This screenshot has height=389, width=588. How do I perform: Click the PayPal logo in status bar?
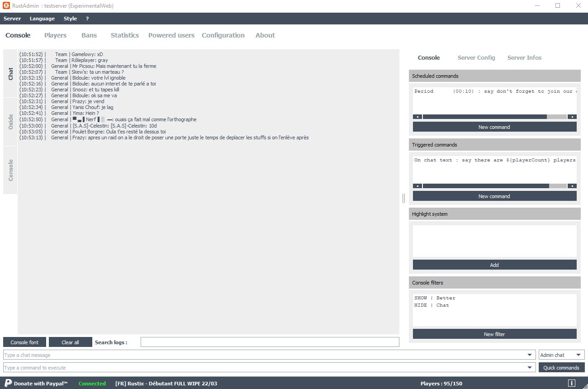coord(8,383)
